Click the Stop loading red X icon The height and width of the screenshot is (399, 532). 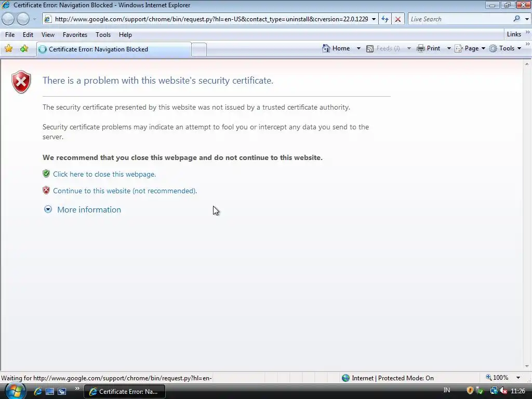pos(398,19)
